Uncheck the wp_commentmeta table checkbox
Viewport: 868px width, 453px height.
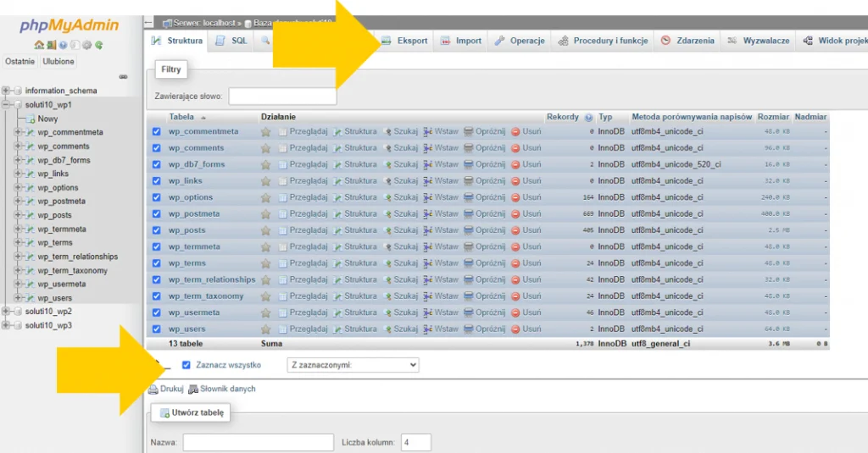pos(157,131)
